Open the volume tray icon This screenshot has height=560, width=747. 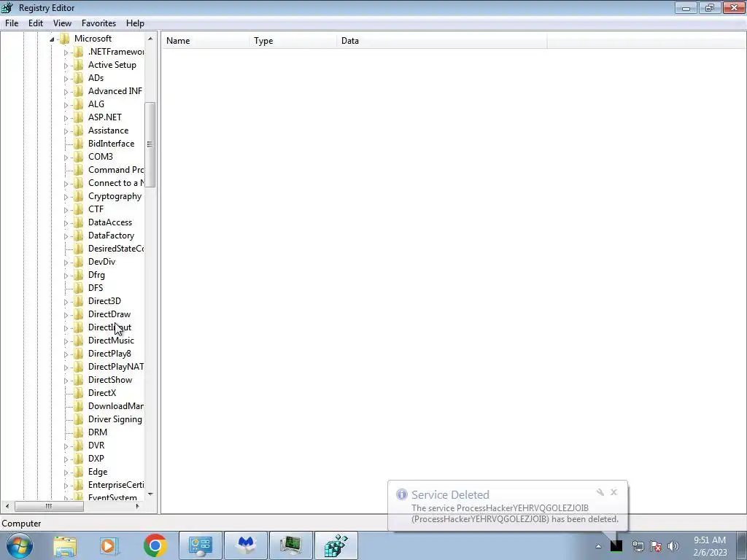673,546
